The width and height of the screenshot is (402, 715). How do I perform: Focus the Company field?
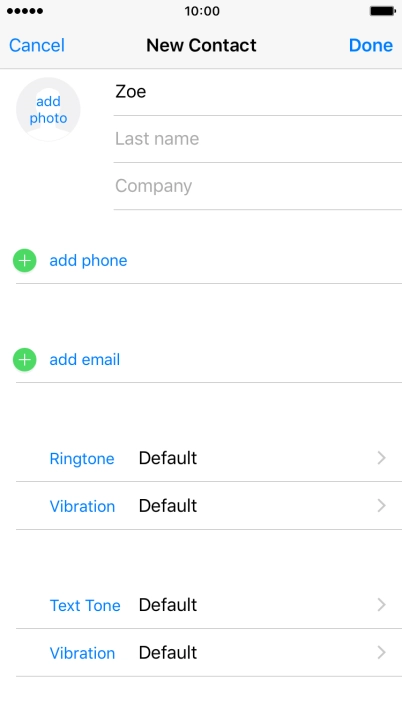(x=258, y=186)
